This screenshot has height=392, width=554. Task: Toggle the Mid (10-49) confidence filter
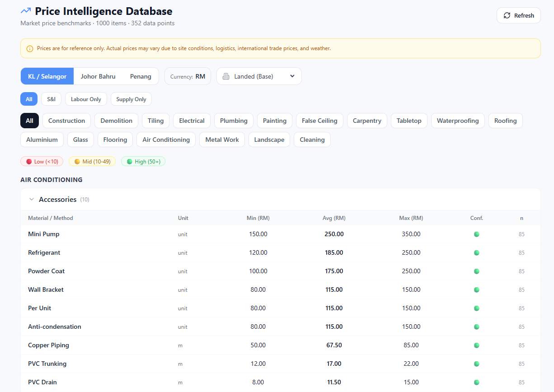(92, 161)
